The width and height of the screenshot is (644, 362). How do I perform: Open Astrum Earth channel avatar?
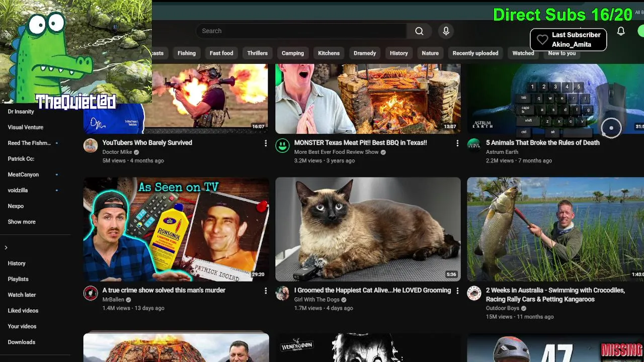(x=474, y=146)
